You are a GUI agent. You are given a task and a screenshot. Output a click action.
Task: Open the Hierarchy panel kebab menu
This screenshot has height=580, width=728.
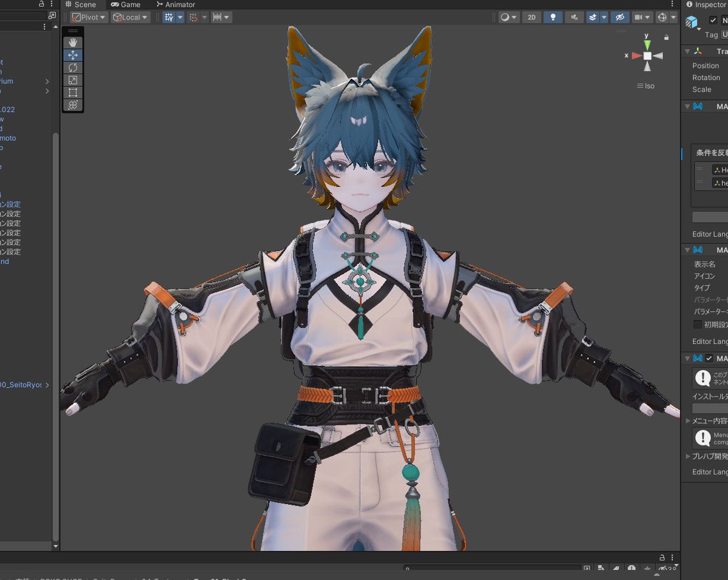click(52, 4)
